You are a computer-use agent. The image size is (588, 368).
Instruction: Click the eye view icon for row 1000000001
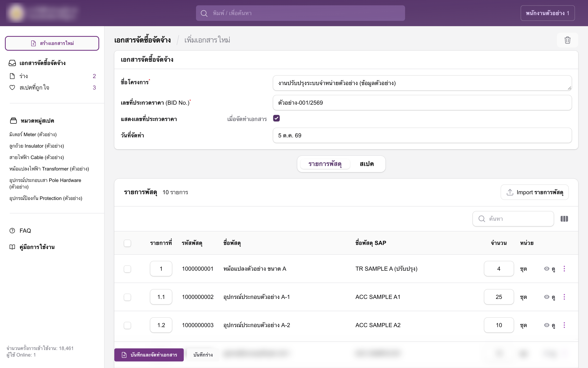point(546,269)
